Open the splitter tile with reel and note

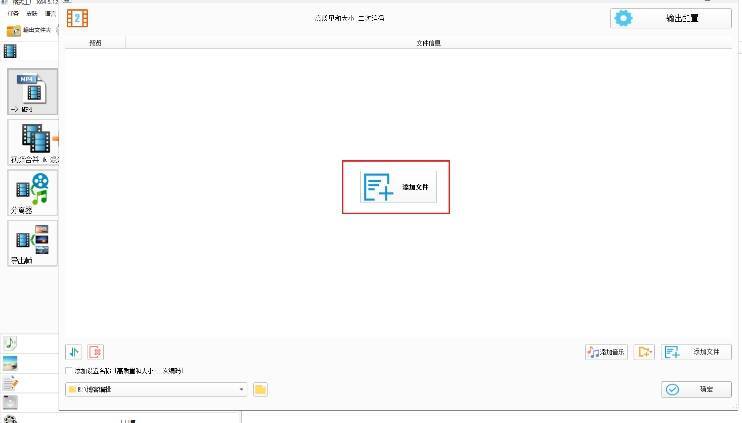(33, 193)
